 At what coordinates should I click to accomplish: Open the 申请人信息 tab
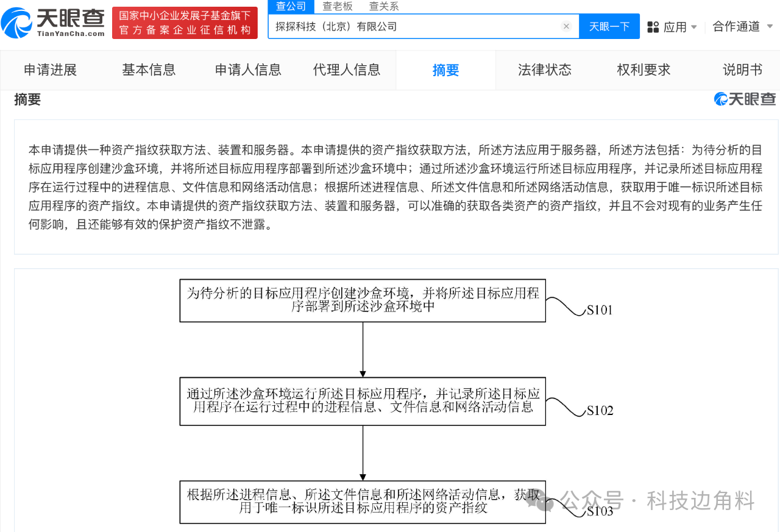[x=248, y=70]
